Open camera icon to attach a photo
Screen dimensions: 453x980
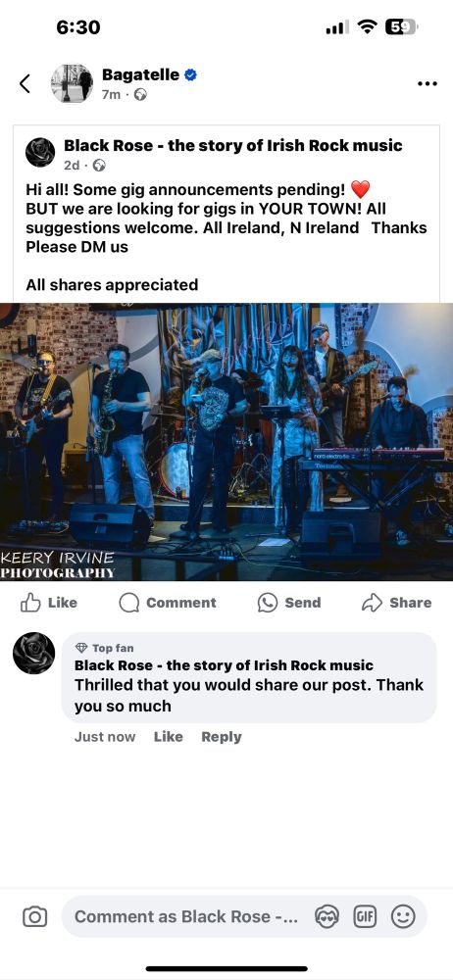click(x=34, y=917)
